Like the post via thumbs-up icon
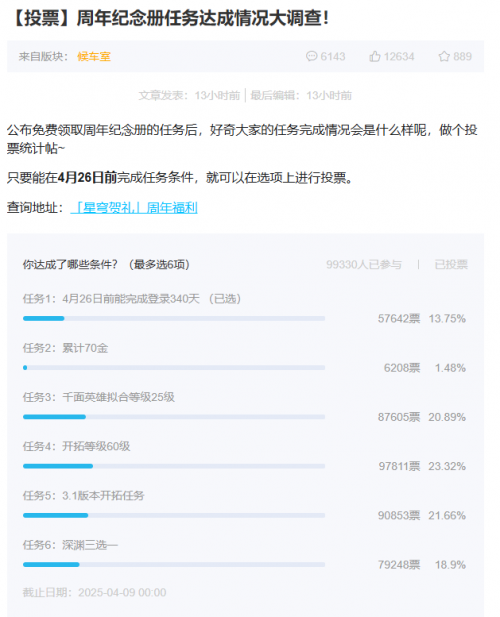Screen dimensions: 500x617 tap(375, 57)
